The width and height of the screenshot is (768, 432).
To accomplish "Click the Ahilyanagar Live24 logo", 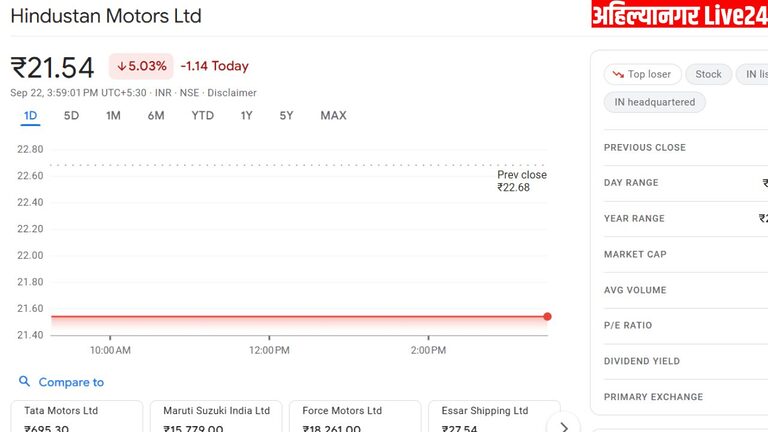I will [x=678, y=15].
